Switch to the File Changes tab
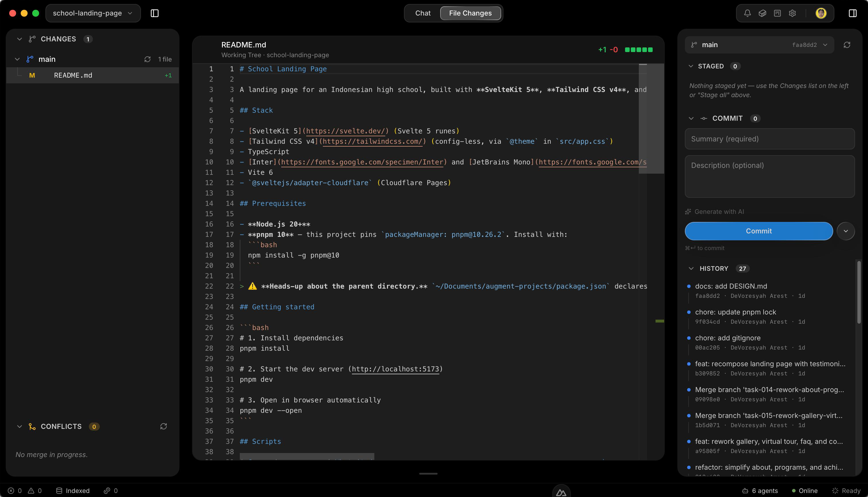The width and height of the screenshot is (868, 497). click(x=470, y=13)
